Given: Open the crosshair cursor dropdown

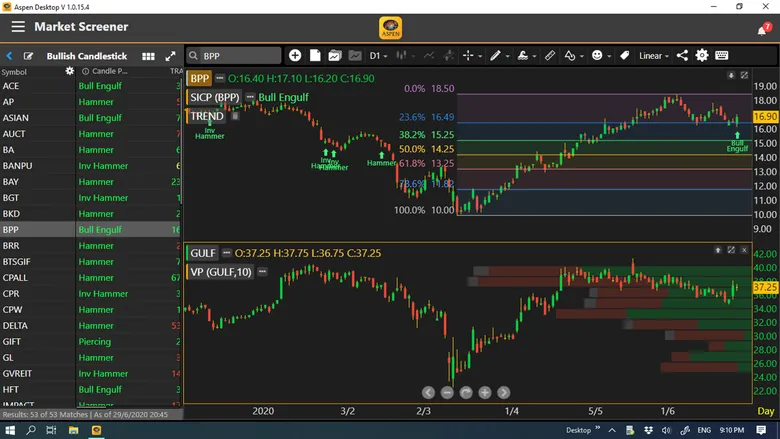Looking at the screenshot, I should pyautogui.click(x=472, y=56).
